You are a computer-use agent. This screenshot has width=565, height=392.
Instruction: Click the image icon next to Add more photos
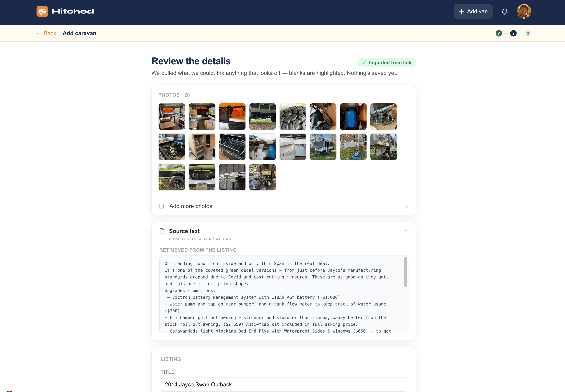pos(161,206)
